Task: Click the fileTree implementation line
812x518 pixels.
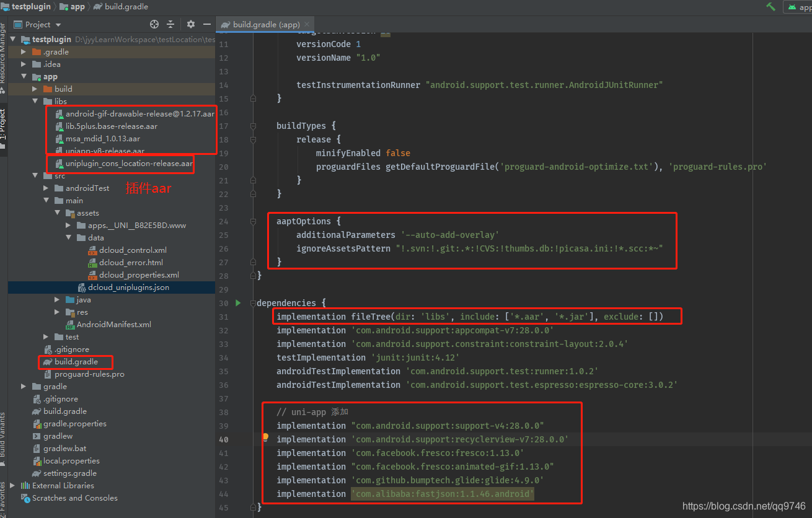Action: click(x=470, y=317)
